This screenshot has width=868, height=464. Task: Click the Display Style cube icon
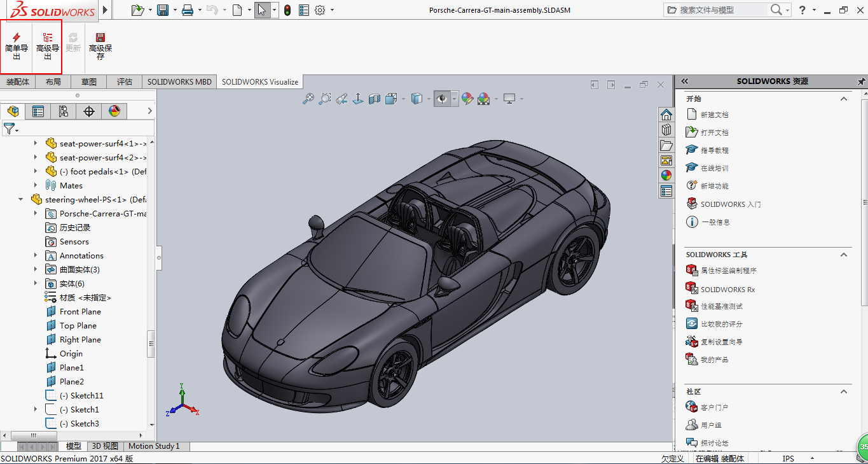point(417,99)
